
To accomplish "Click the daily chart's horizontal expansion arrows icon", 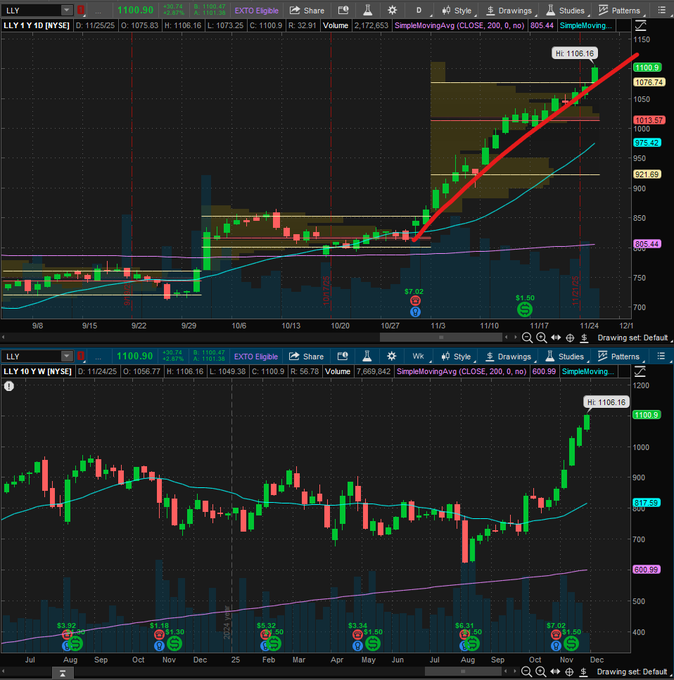I will coord(556,338).
